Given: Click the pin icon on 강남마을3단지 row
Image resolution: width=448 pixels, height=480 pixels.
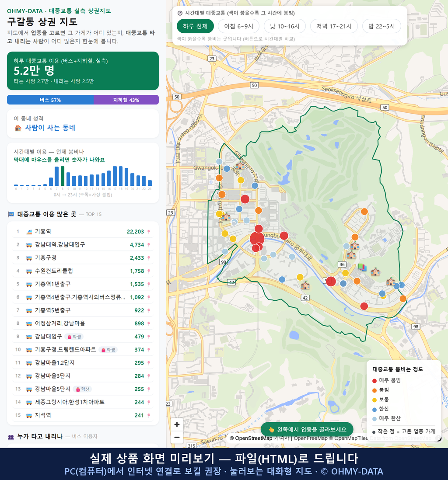Looking at the screenshot, I should click(x=149, y=376).
